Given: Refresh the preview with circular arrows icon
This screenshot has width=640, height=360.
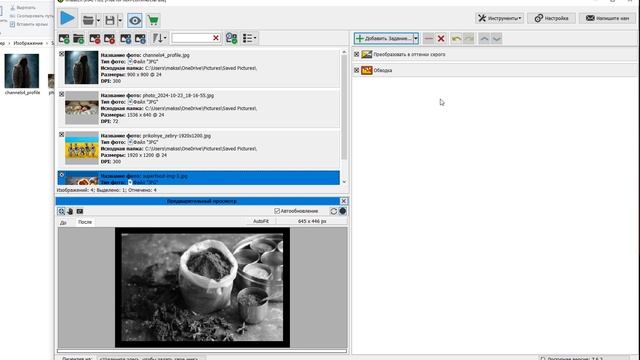Looking at the screenshot, I should 333,211.
